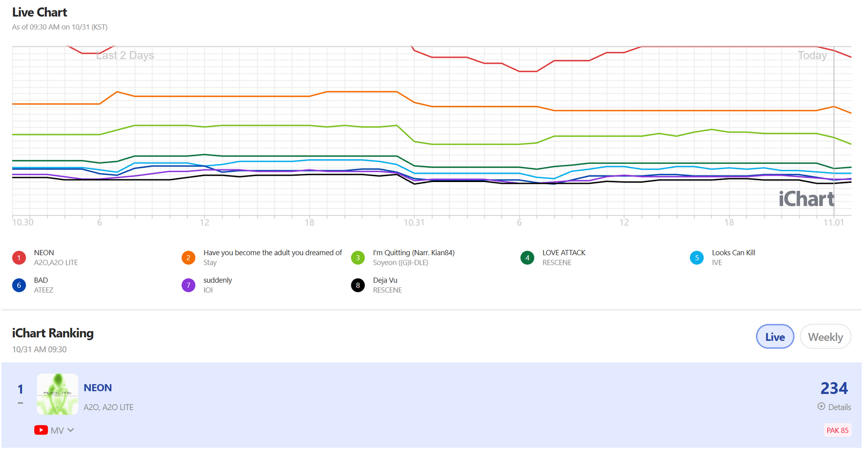Click BAD in the chart legend
The width and height of the screenshot is (868, 449).
(x=41, y=280)
